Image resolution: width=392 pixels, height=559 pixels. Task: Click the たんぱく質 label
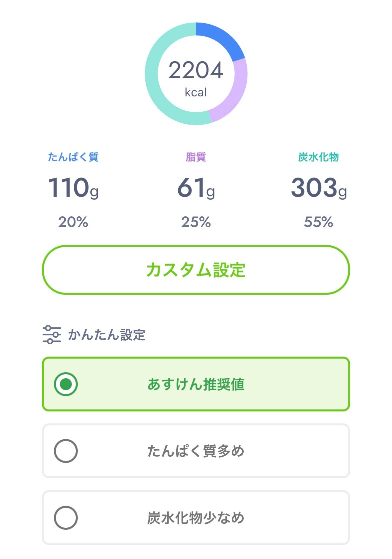coord(73,157)
